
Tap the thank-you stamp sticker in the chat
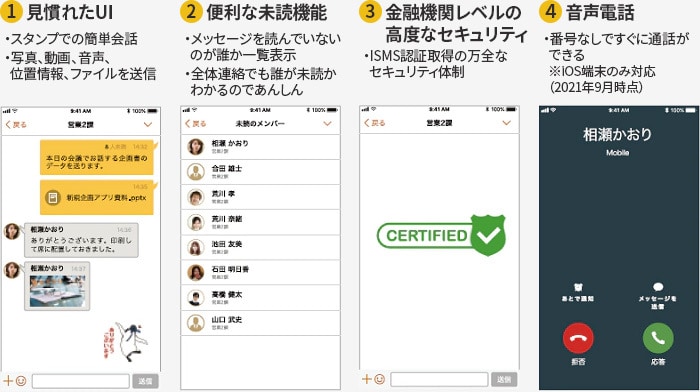click(x=125, y=342)
